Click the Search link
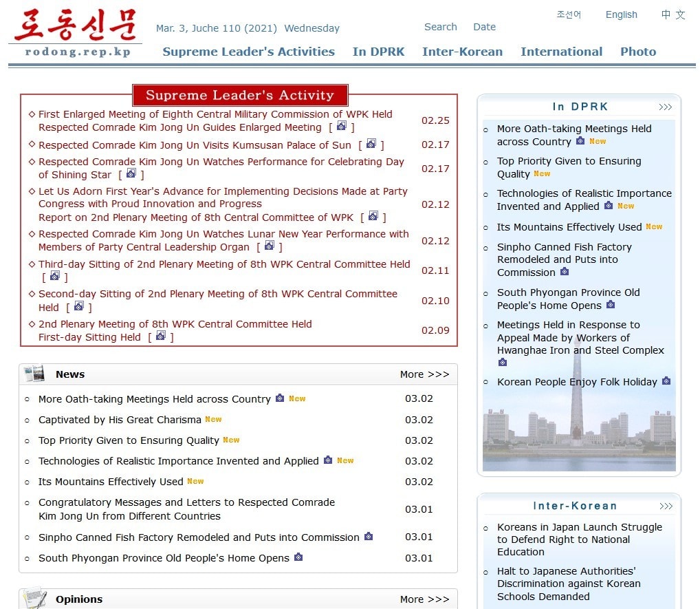700x609 pixels. click(x=441, y=27)
